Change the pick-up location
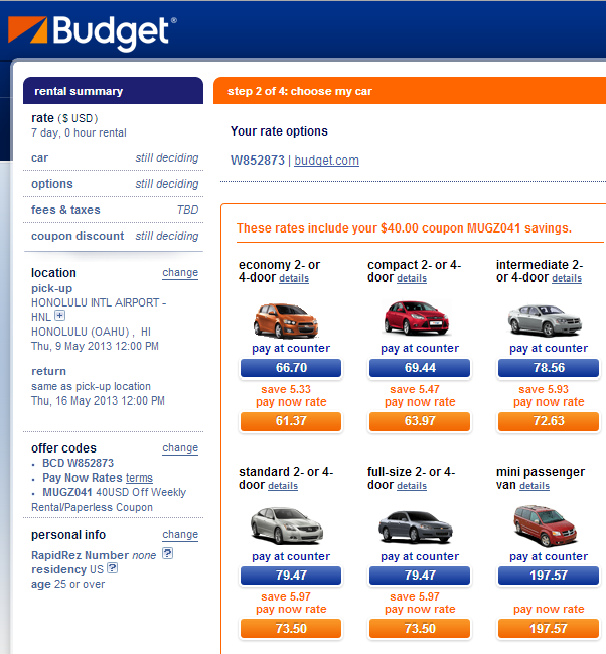This screenshot has width=606, height=654. (180, 272)
